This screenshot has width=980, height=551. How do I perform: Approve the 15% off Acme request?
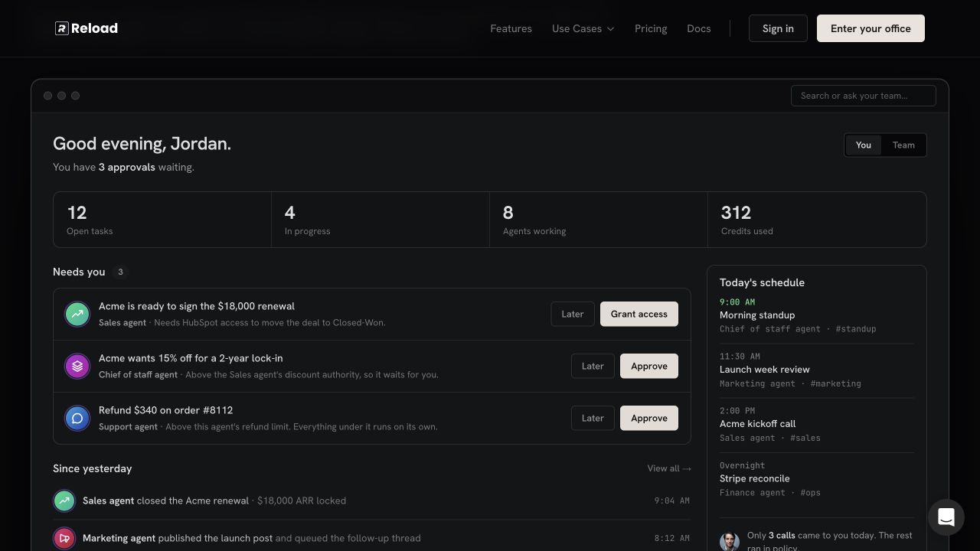click(649, 366)
